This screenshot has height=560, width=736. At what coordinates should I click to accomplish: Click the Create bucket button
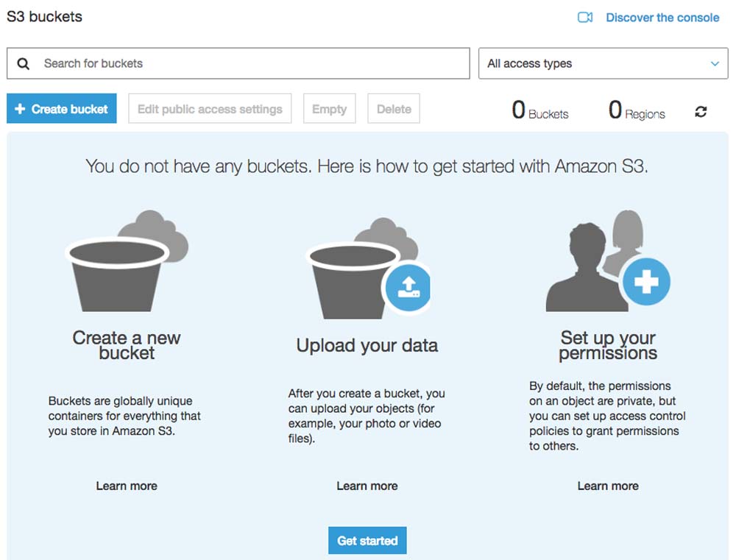(x=62, y=108)
